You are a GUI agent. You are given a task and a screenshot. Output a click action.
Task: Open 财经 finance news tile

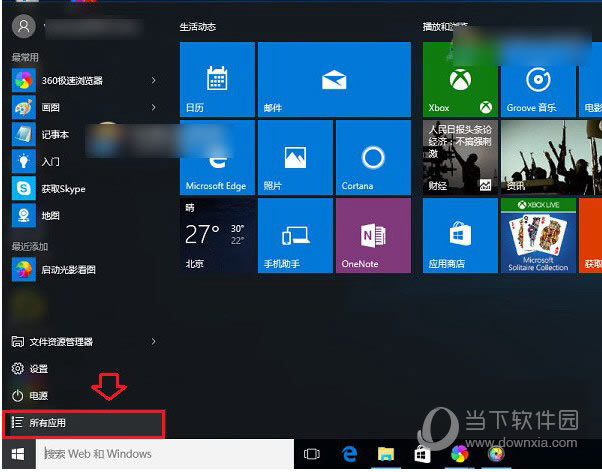460,157
